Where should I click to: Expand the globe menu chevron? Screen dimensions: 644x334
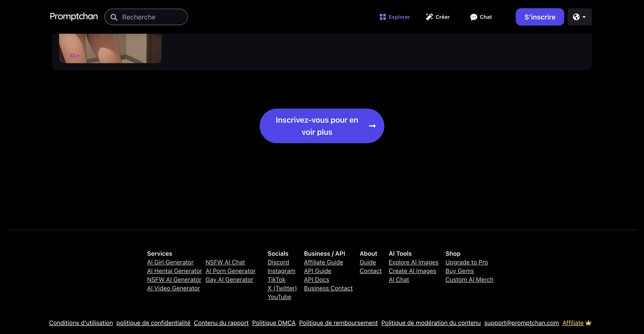click(x=584, y=17)
